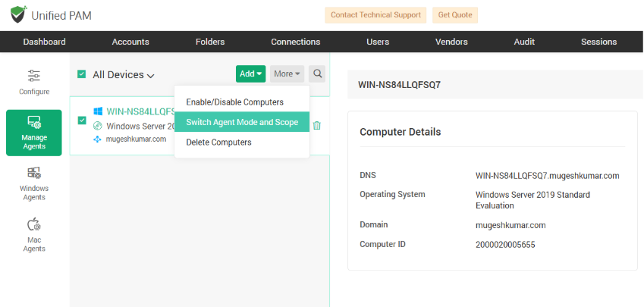Screen dimensions: 644x307
Task: Click the trash delete icon on device row
Action: point(317,126)
